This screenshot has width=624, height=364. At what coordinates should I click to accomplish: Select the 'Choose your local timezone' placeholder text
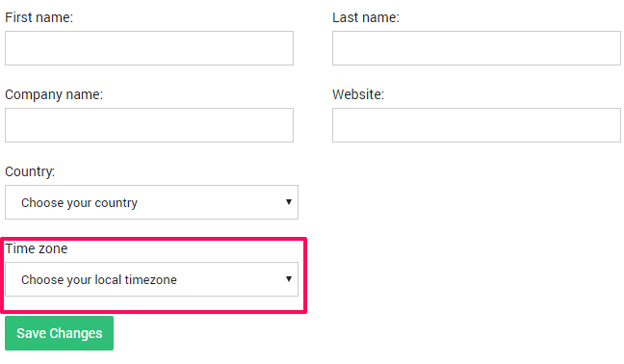pos(98,279)
